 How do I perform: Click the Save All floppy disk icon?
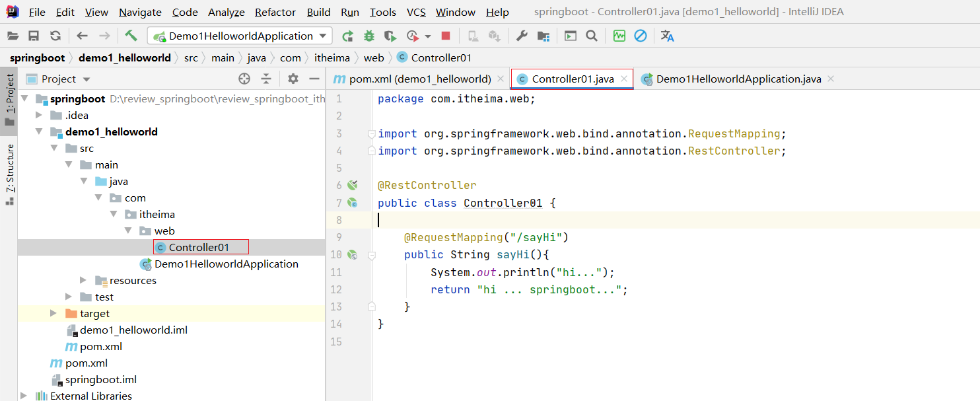point(34,36)
